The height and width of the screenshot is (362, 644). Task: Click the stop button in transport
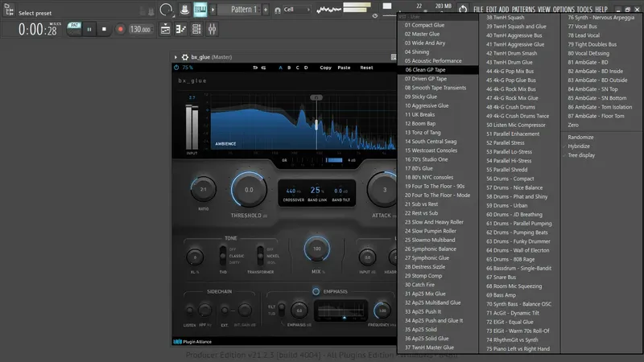104,29
